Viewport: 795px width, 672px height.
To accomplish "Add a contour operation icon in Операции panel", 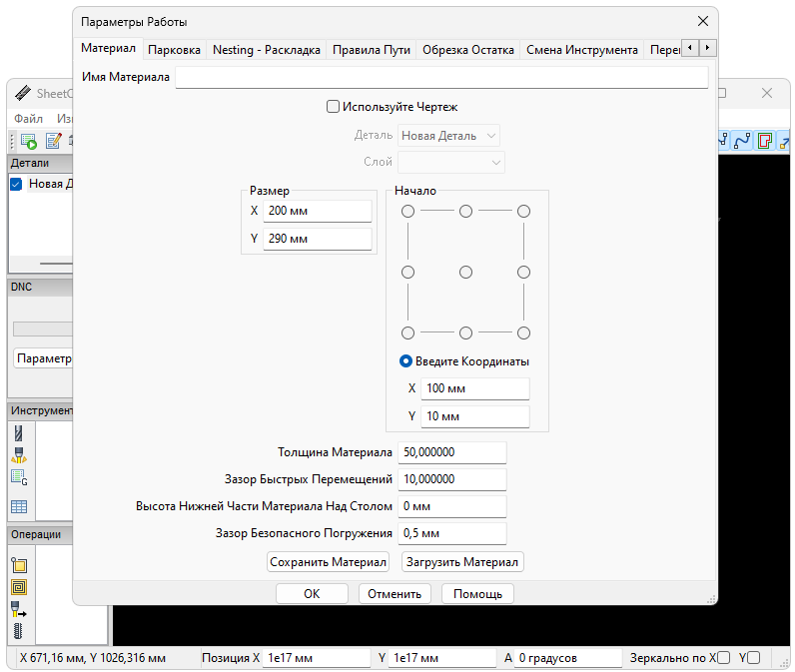I will point(19,564).
